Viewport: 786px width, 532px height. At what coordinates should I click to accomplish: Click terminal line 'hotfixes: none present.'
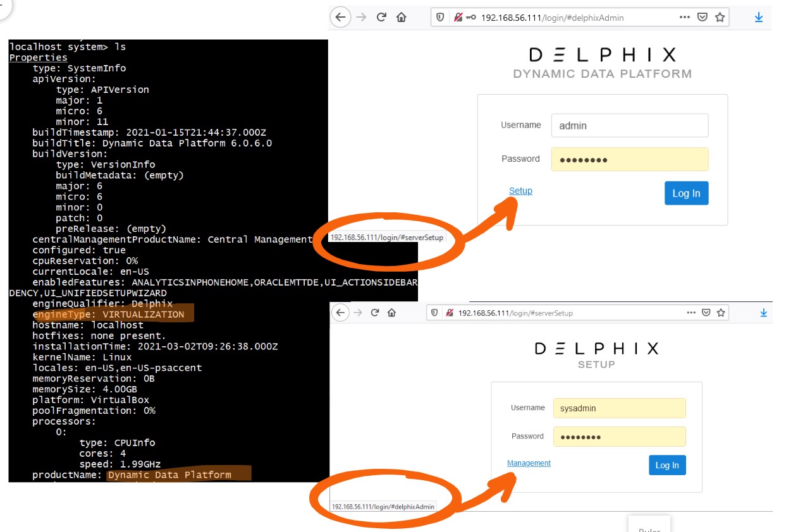[x=99, y=336]
